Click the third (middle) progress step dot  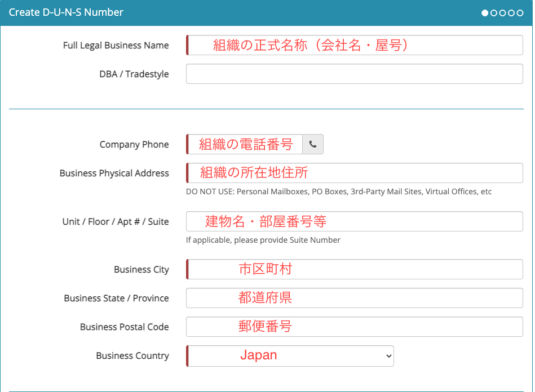pos(503,13)
